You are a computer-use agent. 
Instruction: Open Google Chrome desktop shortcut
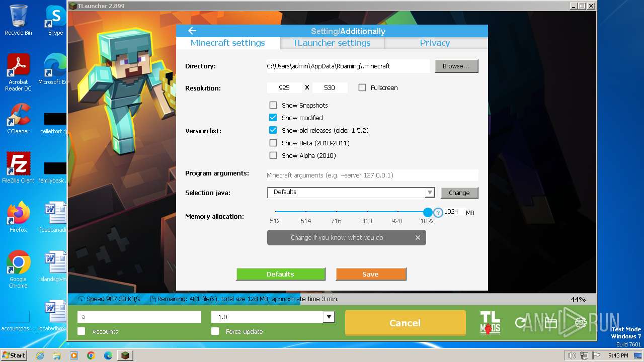tap(18, 269)
